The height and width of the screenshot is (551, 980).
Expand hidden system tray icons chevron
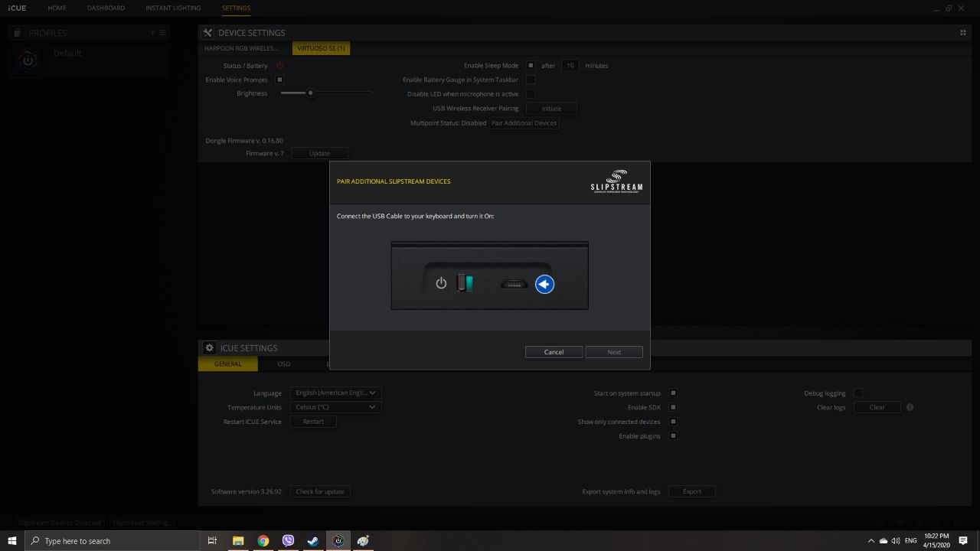coord(871,541)
